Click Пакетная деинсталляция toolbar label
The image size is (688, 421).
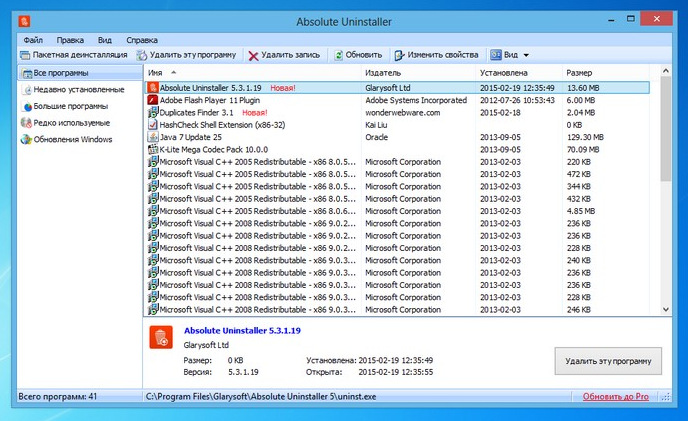80,55
